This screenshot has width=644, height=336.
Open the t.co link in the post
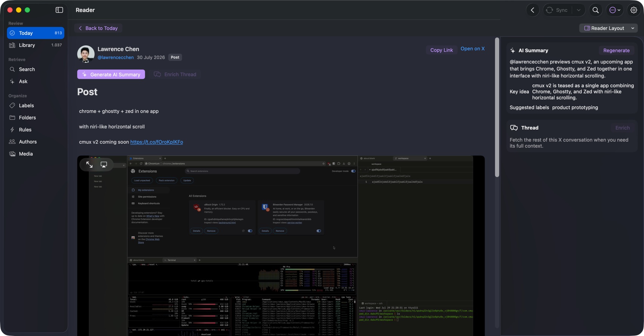(x=156, y=142)
